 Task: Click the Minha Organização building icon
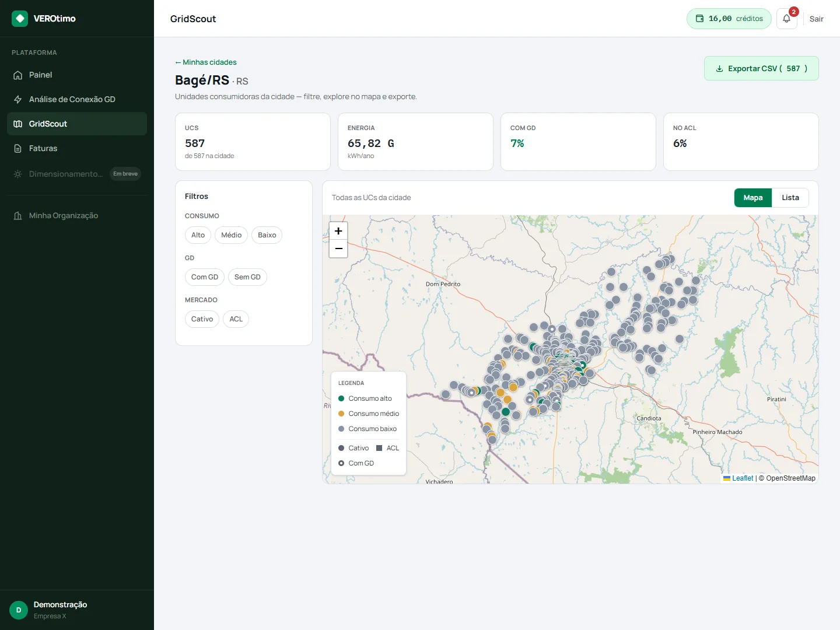click(x=18, y=216)
